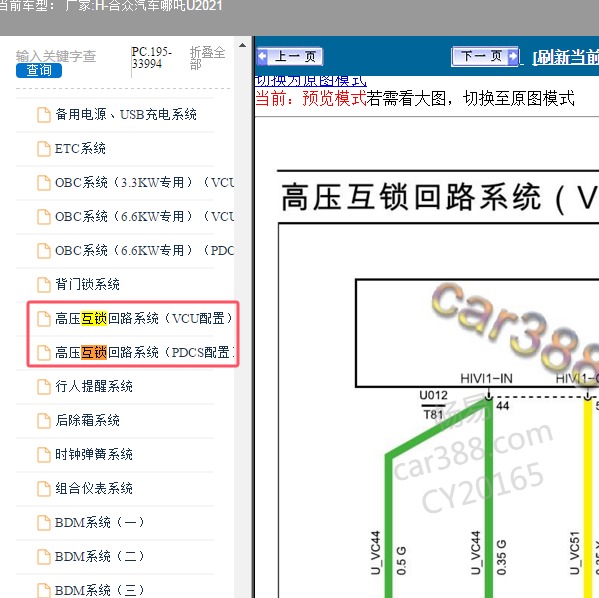This screenshot has width=599, height=598.
Task: Open BDM系统(二) document
Action: point(99,556)
